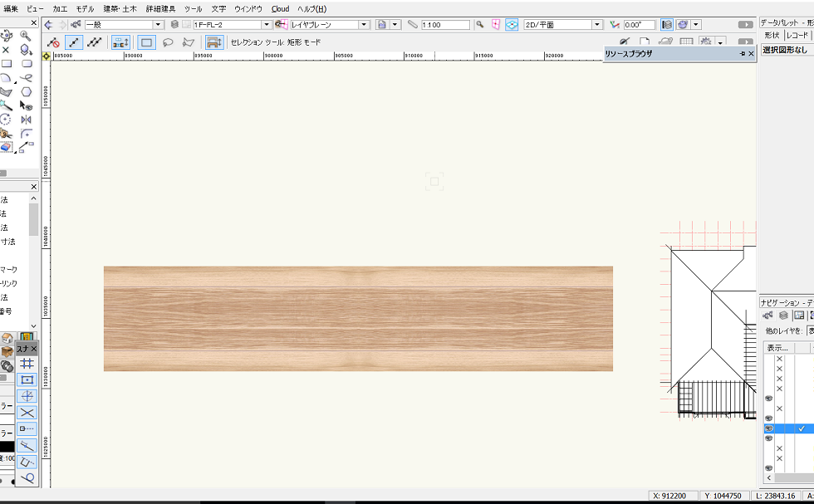Select the Mirror tool
Image resolution: width=814 pixels, height=504 pixels.
[x=26, y=120]
